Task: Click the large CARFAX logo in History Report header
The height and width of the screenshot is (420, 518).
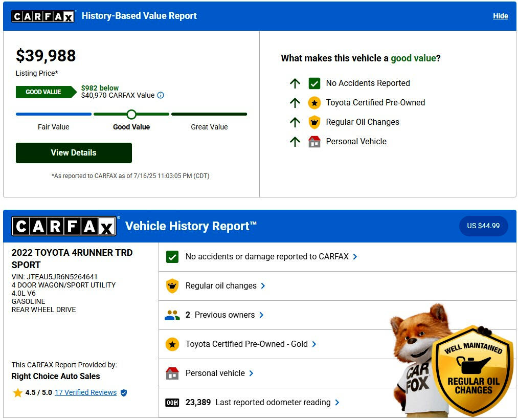Action: 64,226
